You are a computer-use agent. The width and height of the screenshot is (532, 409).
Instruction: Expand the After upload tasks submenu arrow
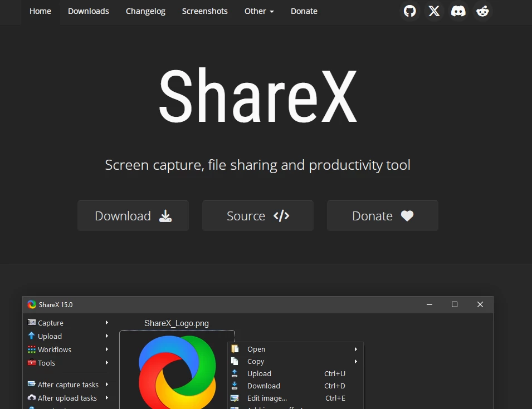[107, 398]
